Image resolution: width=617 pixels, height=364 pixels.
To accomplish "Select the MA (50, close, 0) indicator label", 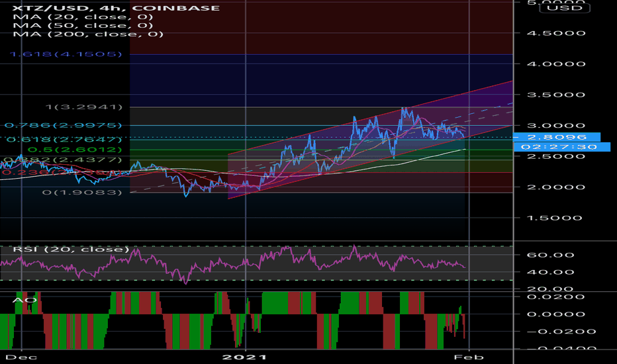I will pos(83,26).
